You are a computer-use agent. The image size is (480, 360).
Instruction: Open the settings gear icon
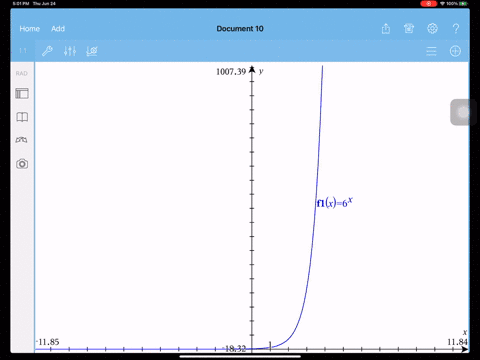[432, 29]
